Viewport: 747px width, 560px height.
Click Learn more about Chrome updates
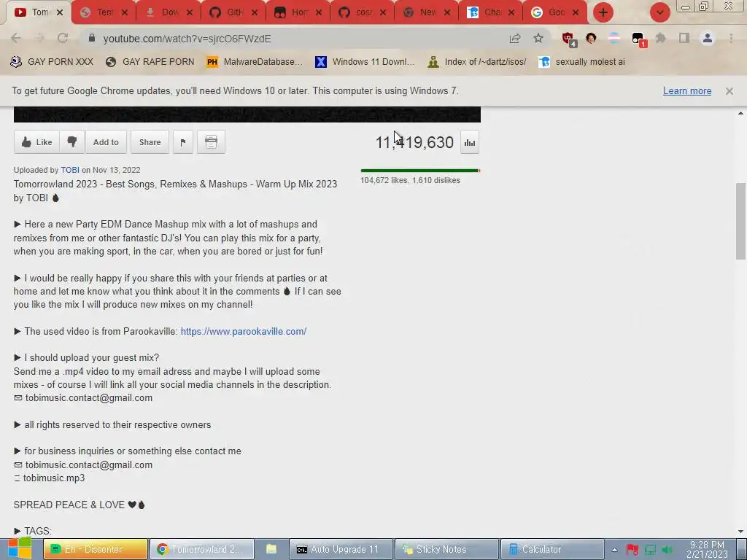(687, 91)
